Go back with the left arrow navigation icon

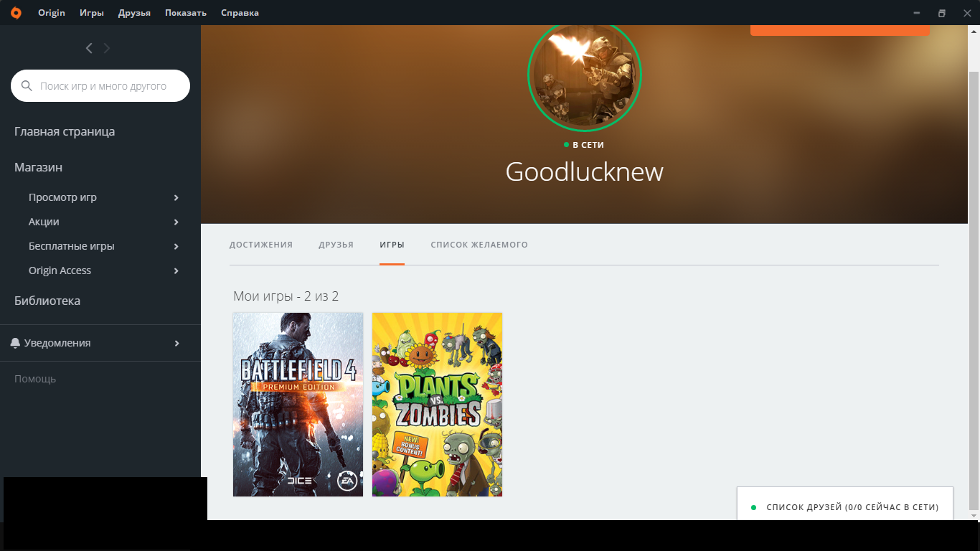[89, 48]
